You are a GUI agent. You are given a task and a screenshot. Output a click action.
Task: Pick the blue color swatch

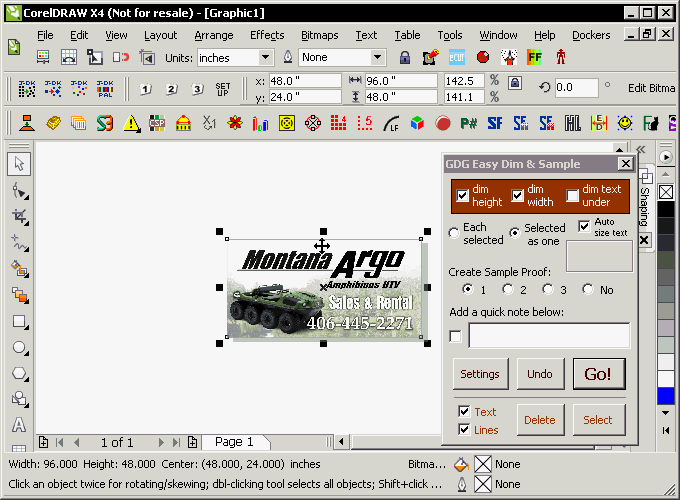666,396
